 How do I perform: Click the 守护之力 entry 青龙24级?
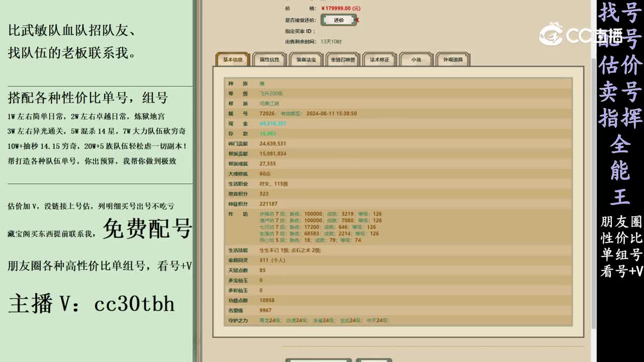(271, 321)
